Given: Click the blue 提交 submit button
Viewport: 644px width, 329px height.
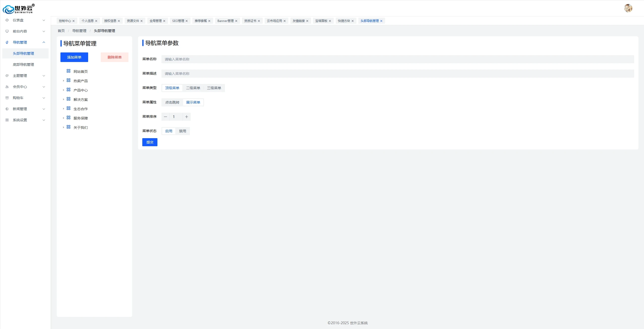Looking at the screenshot, I should [150, 142].
